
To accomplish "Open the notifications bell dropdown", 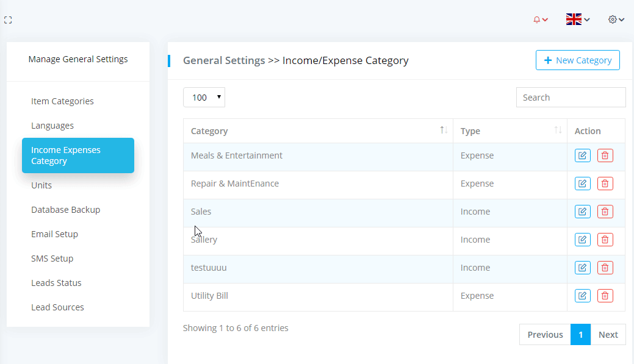I will [541, 20].
